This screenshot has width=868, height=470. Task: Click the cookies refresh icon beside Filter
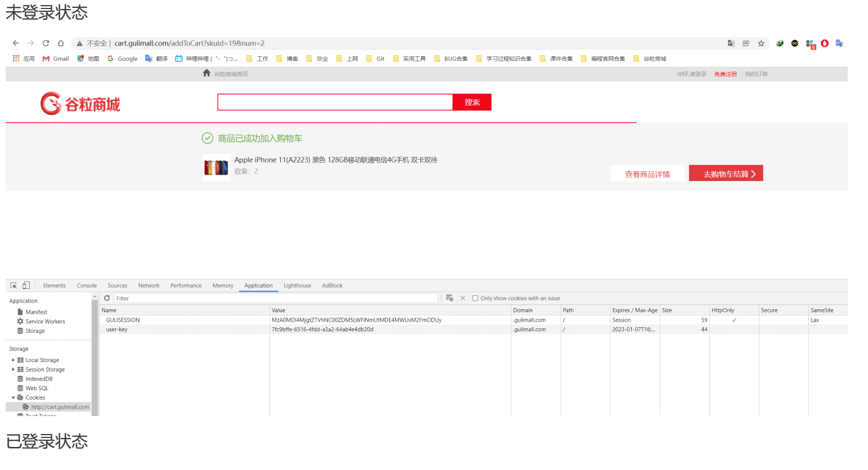pos(107,298)
